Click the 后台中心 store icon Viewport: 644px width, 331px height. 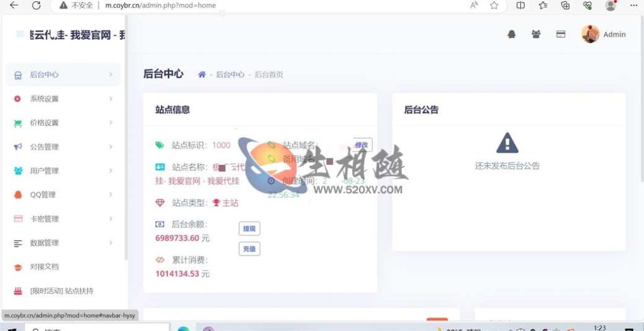pyautogui.click(x=18, y=76)
